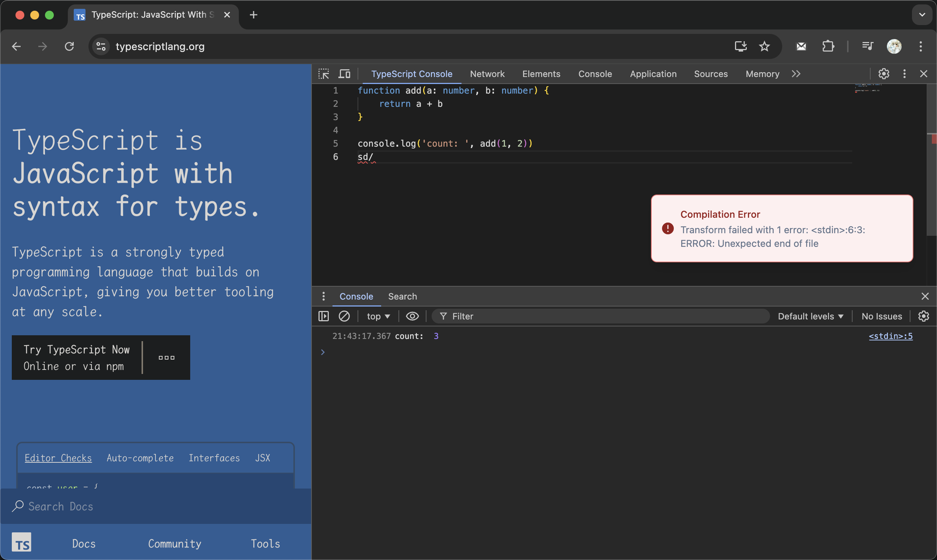The image size is (937, 560).
Task: Select the Auto-complete tab
Action: (140, 458)
